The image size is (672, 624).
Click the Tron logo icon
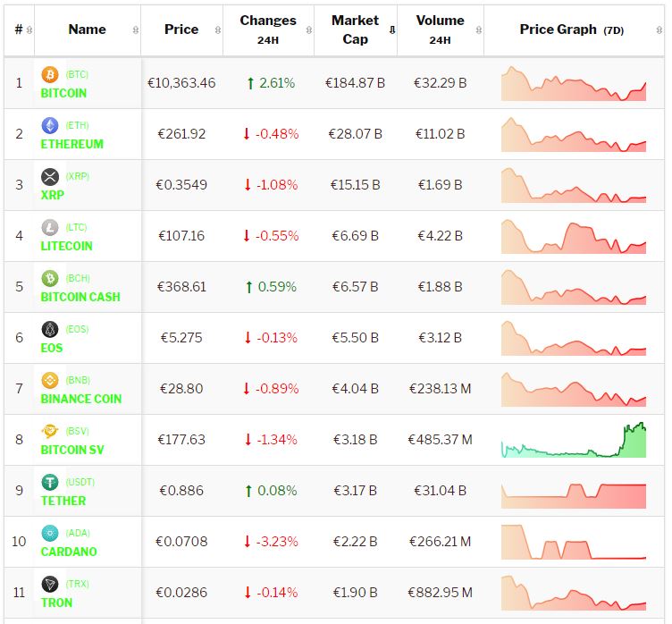(x=50, y=585)
